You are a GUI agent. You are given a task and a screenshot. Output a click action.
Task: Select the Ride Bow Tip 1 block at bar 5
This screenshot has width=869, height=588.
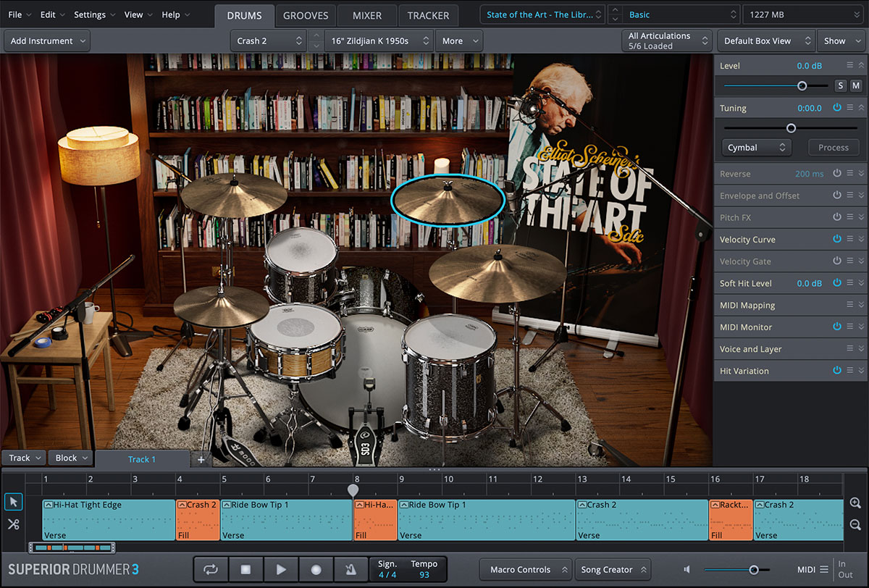pos(286,519)
